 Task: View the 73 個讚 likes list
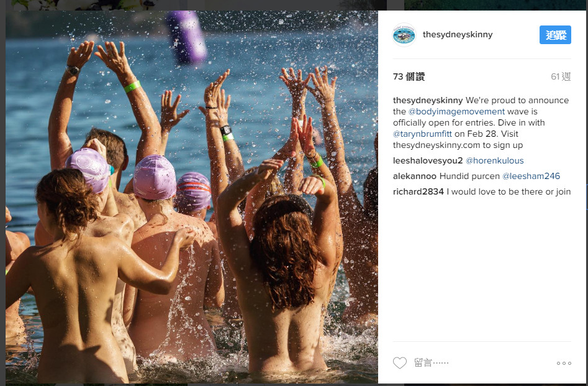click(x=409, y=76)
